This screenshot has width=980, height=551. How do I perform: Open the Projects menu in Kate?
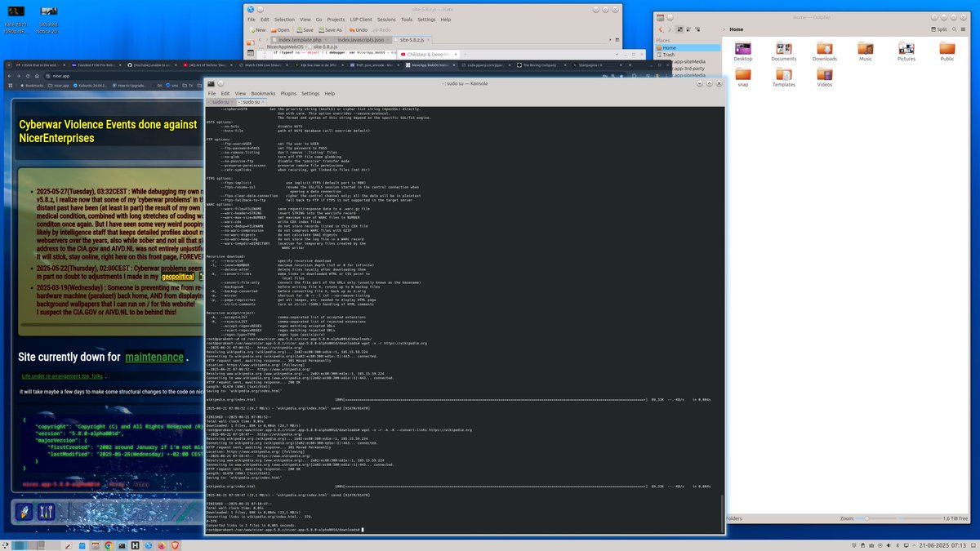point(336,19)
